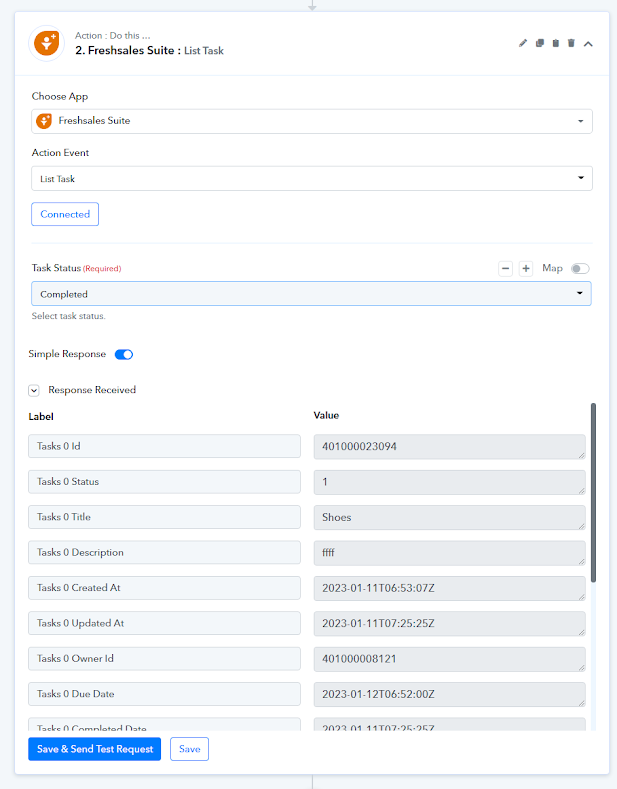Click the clipboard paste icon in header
Viewport: 617px width, 789px height.
click(x=556, y=43)
